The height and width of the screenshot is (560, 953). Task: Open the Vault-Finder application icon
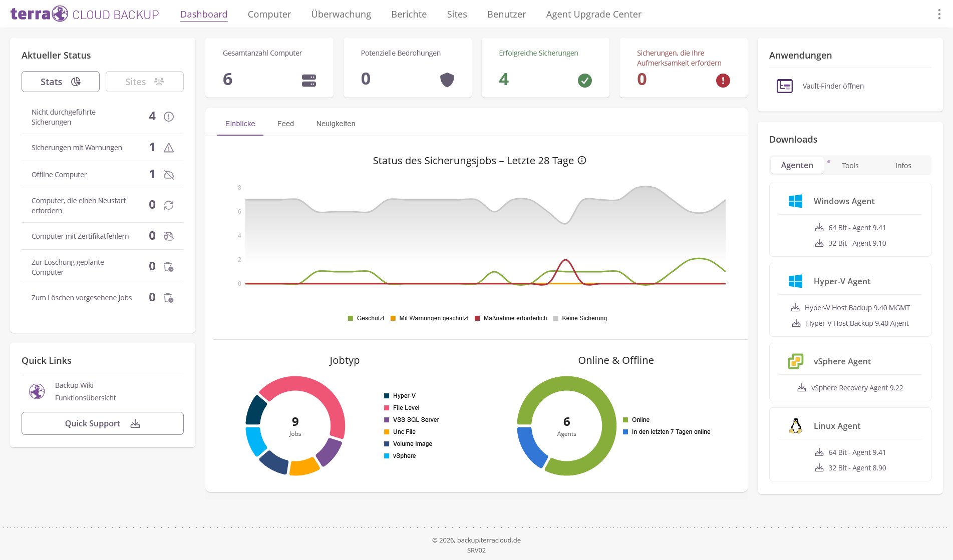coord(784,86)
